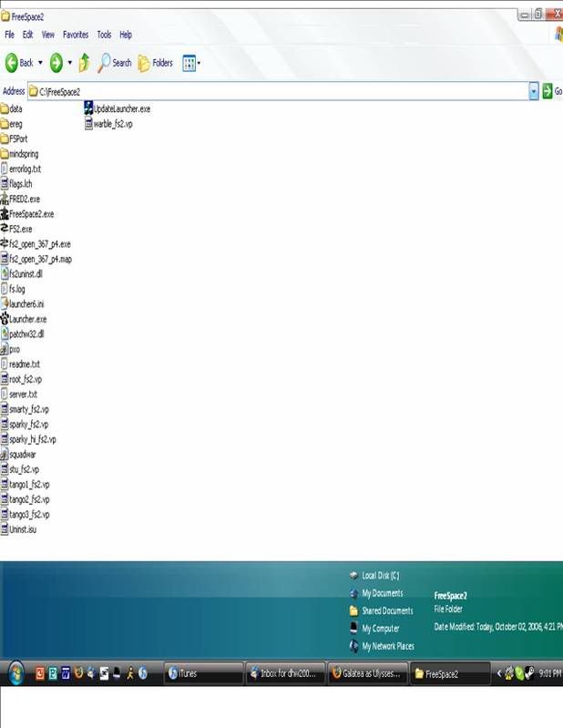This screenshot has height=728, width=563.
Task: Open My Documents link
Action: [376, 593]
